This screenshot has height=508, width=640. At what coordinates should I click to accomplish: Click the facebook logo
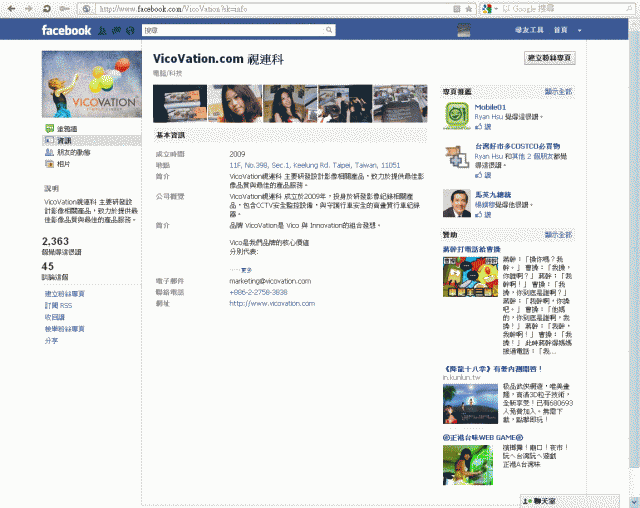tap(66, 30)
